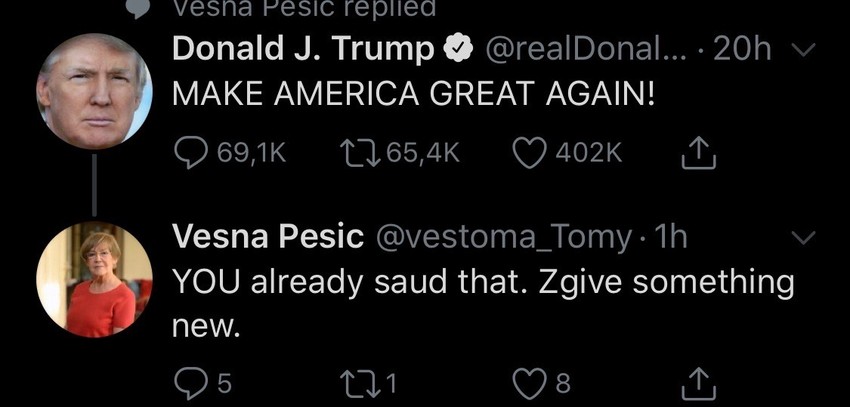
Task: Reply to Vesna Pesic's tweet
Action: tap(190, 381)
